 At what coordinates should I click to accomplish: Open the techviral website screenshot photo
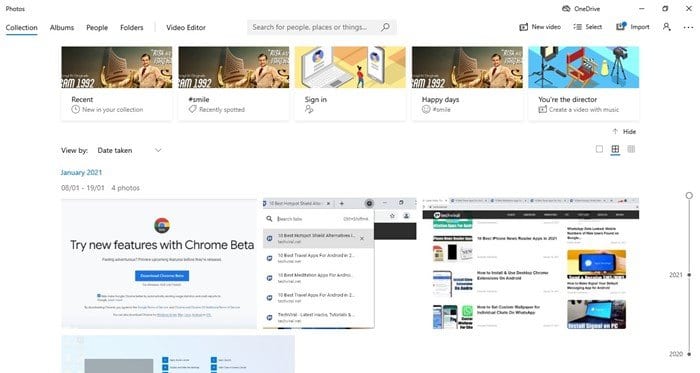pos(531,264)
